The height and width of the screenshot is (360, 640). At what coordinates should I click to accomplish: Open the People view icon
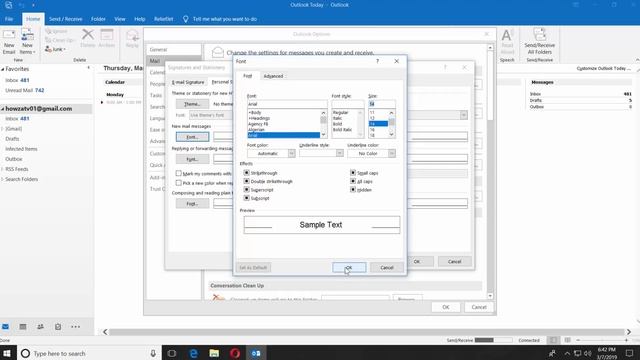click(40, 327)
